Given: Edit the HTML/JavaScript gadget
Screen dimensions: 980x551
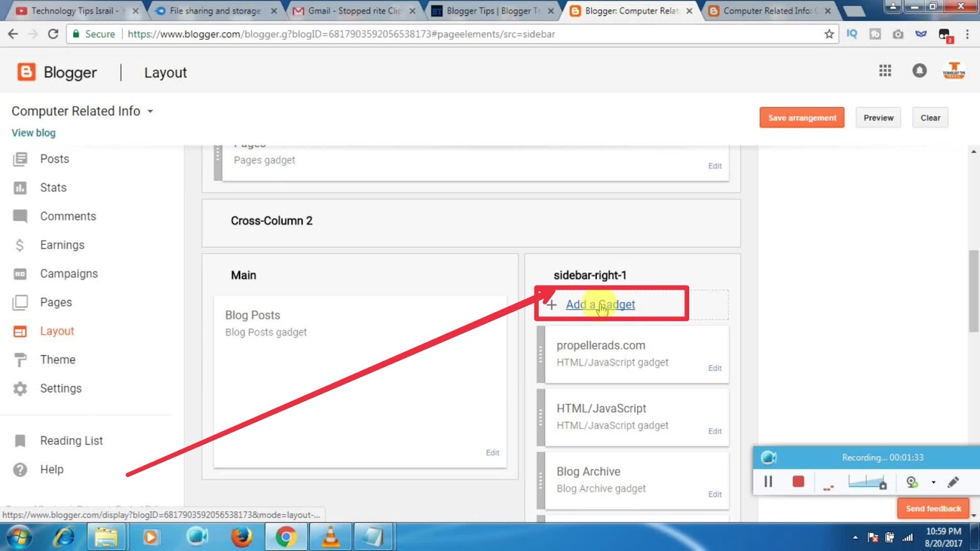Looking at the screenshot, I should tap(715, 431).
